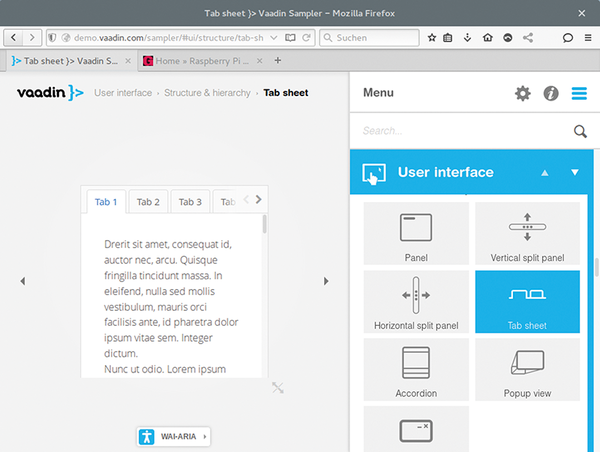Select the Horizontal split panel tile
The image size is (600, 452).
[416, 302]
